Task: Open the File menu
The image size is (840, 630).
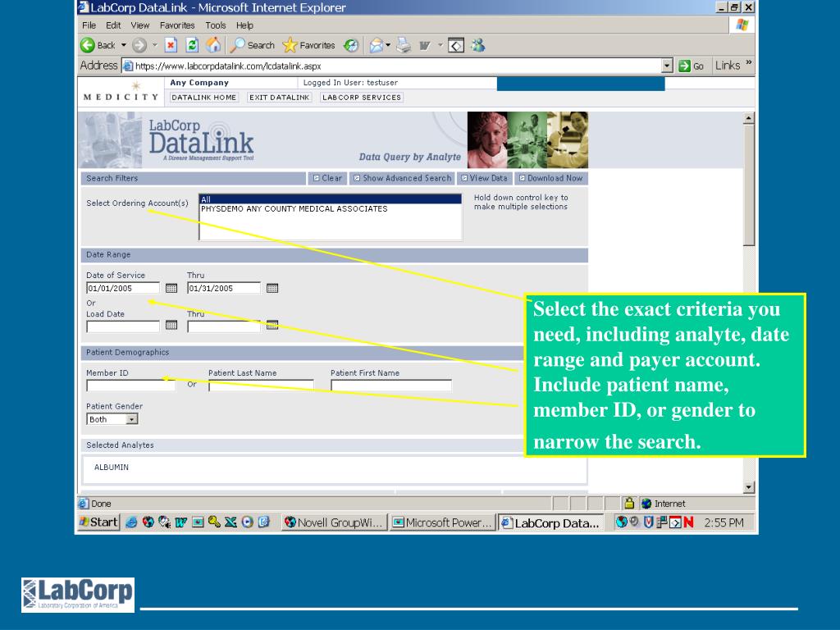Action: (x=89, y=25)
